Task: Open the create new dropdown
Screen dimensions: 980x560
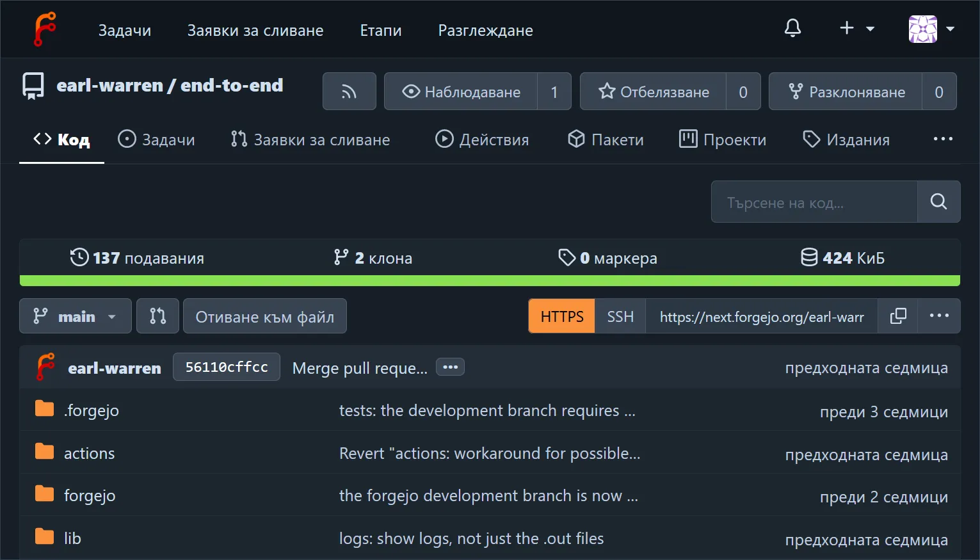Action: click(856, 28)
